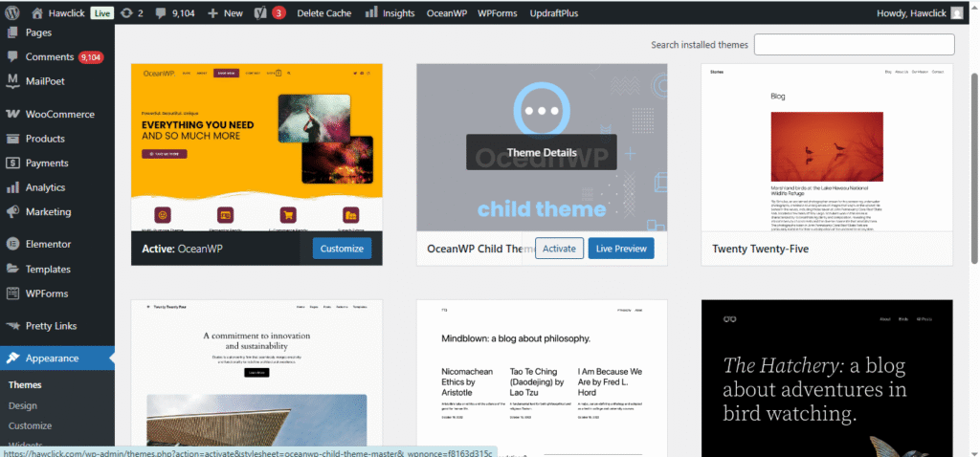Open the OceanWP admin bar menu
980x457 pixels.
[x=448, y=13]
